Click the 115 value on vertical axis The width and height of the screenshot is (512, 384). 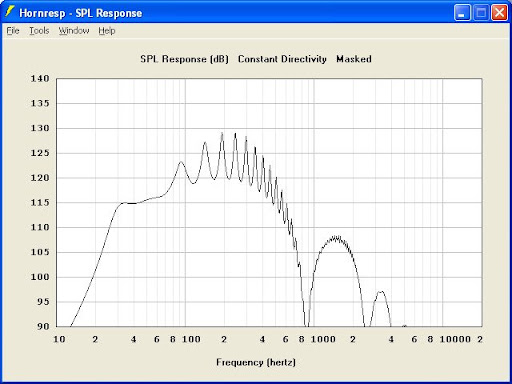tap(40, 202)
